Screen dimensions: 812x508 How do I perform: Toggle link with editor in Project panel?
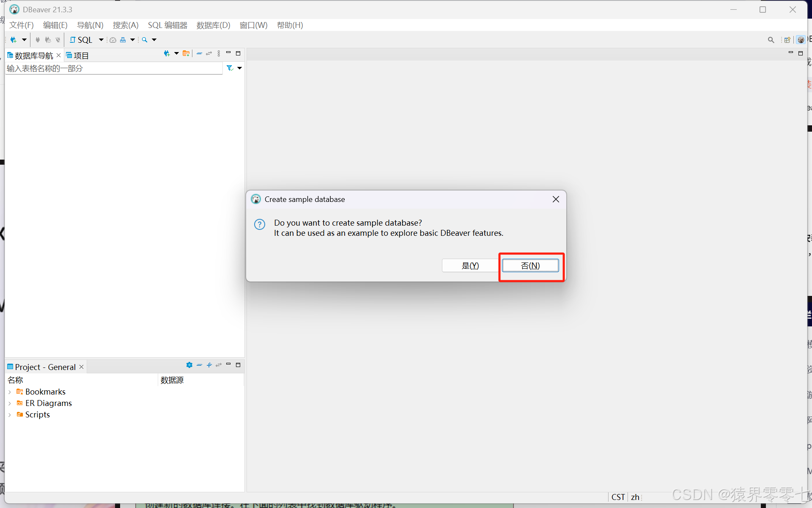[219, 365]
